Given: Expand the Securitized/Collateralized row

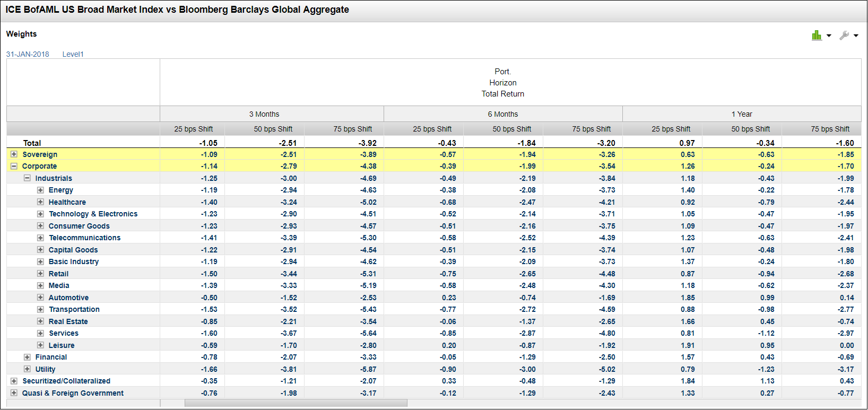Looking at the screenshot, I should coord(14,381).
